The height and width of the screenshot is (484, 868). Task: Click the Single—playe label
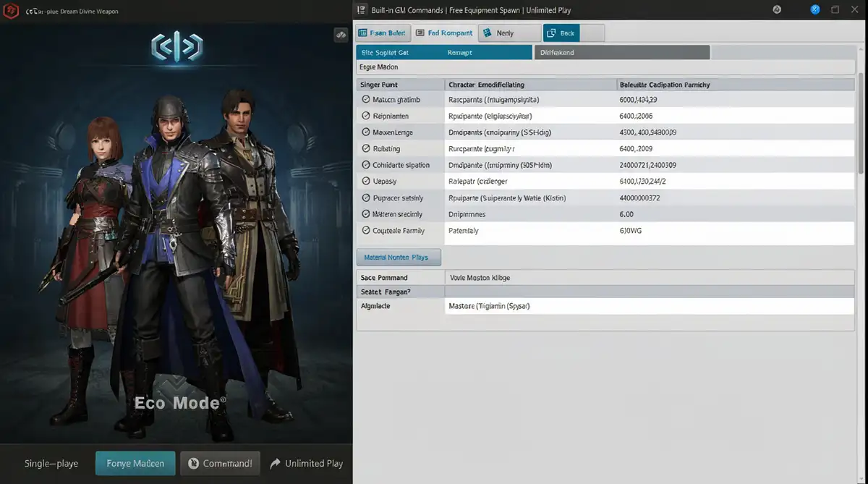pyautogui.click(x=51, y=464)
